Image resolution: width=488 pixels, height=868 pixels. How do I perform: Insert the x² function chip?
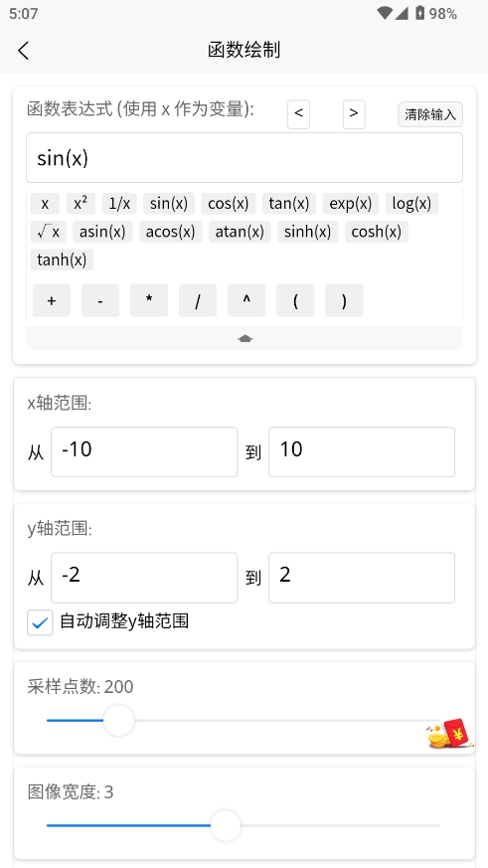point(81,203)
